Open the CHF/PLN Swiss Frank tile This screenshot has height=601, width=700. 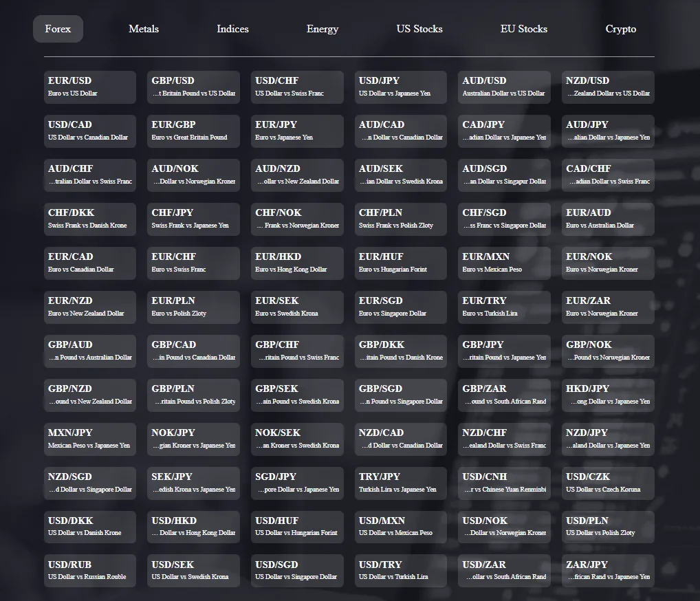[400, 219]
